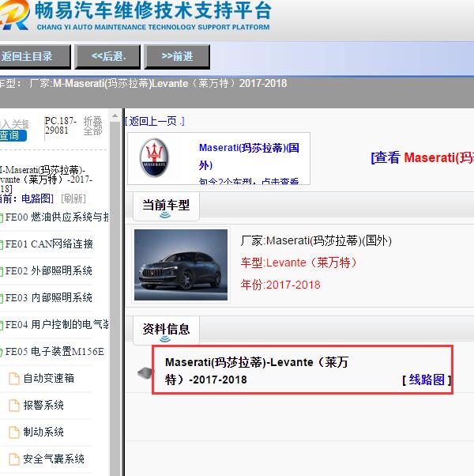Click the 电路图 current category link
Image resolution: width=474 pixels, height=476 pixels.
coord(37,198)
